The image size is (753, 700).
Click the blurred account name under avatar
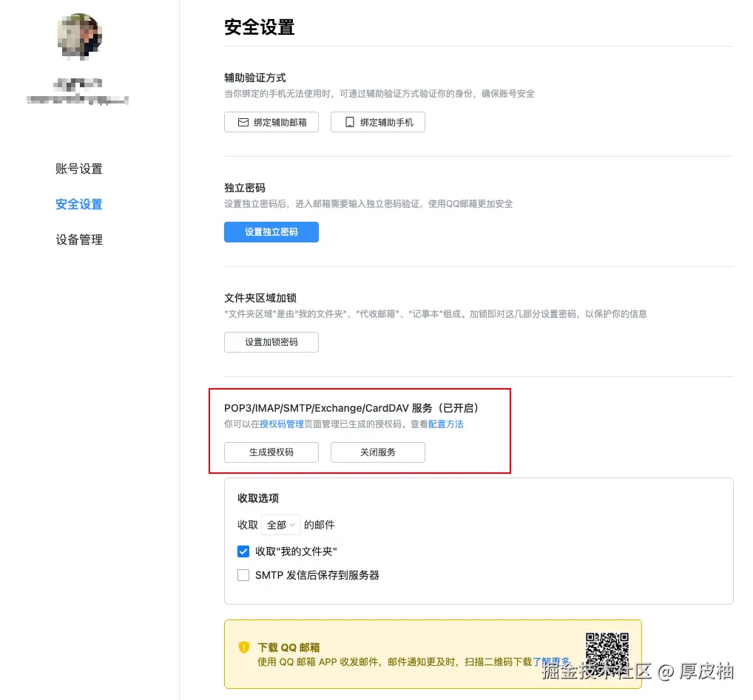tap(78, 84)
